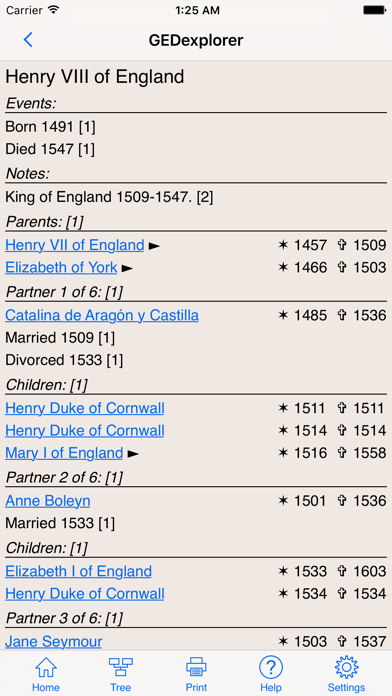Tap the arrow beside Mary I of England
This screenshot has width=392, height=696.
133,454
